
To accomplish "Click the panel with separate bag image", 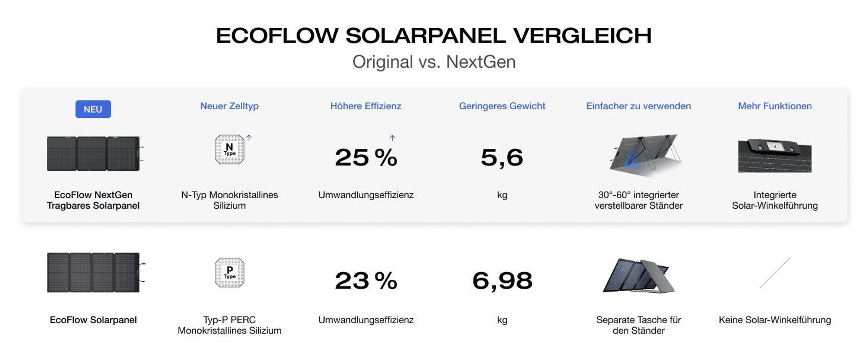I will [638, 276].
